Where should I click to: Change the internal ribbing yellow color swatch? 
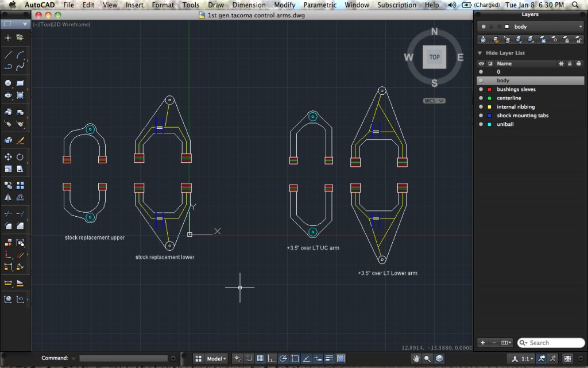click(489, 107)
